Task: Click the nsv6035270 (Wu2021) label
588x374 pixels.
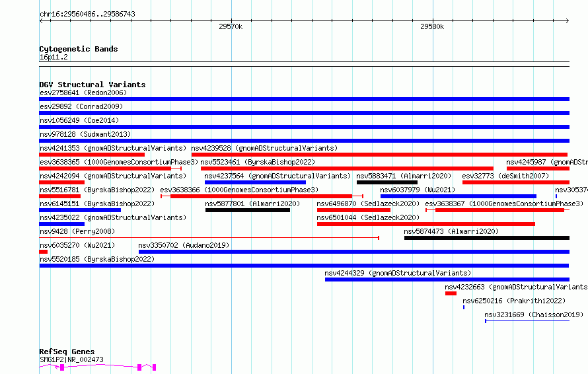Action: point(77,245)
